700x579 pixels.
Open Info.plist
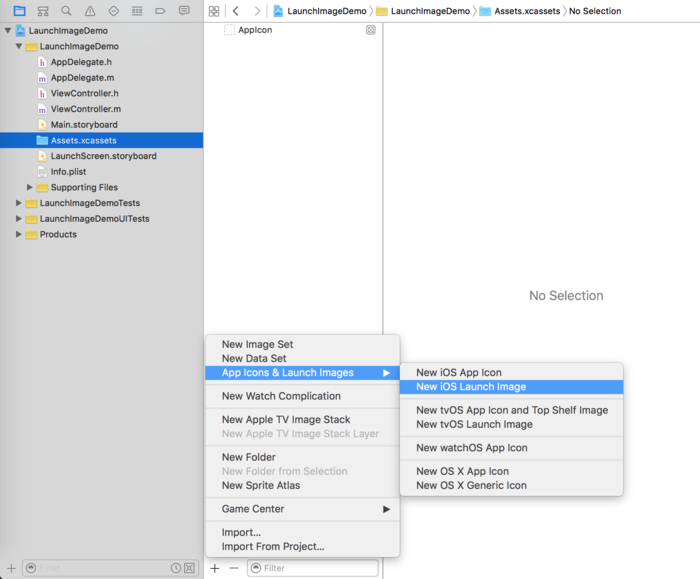(68, 171)
